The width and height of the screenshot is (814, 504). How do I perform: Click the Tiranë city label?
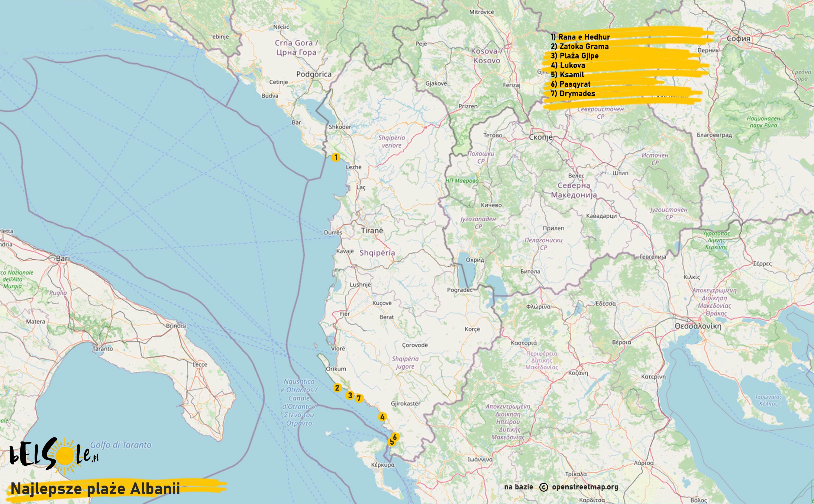[372, 231]
